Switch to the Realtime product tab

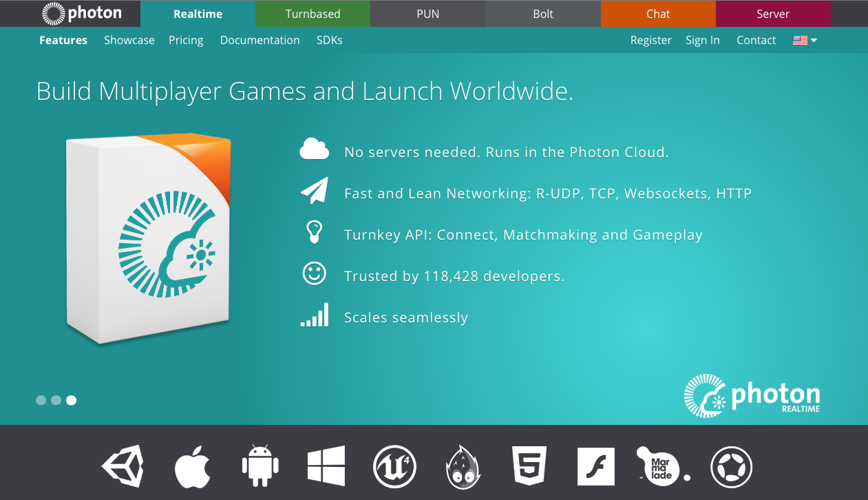tap(198, 14)
